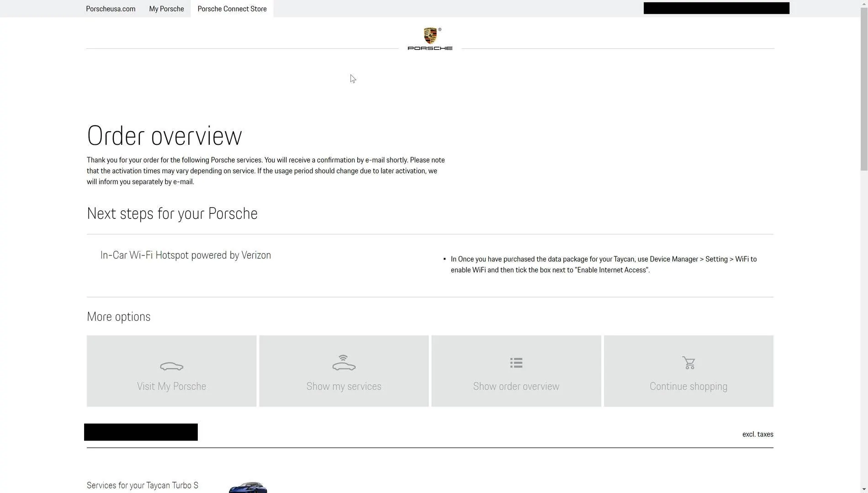The width and height of the screenshot is (868, 493).
Task: Click the list icon for order overview
Action: pyautogui.click(x=516, y=363)
